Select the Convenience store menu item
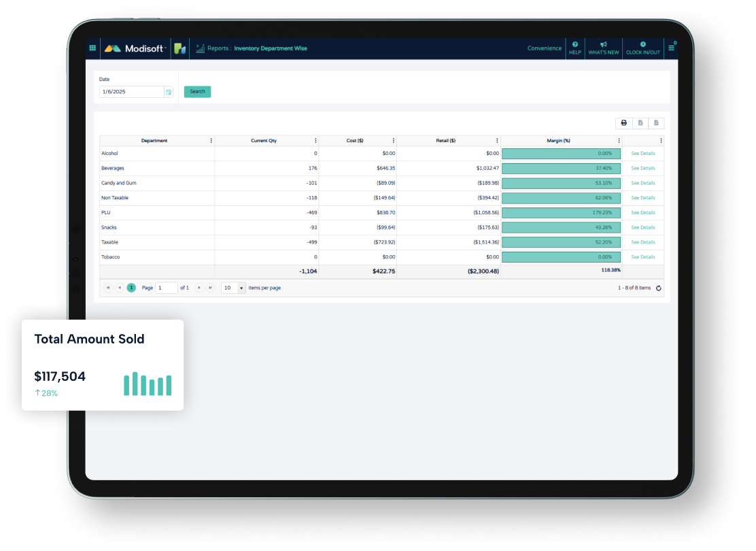756x551 pixels. pyautogui.click(x=544, y=48)
